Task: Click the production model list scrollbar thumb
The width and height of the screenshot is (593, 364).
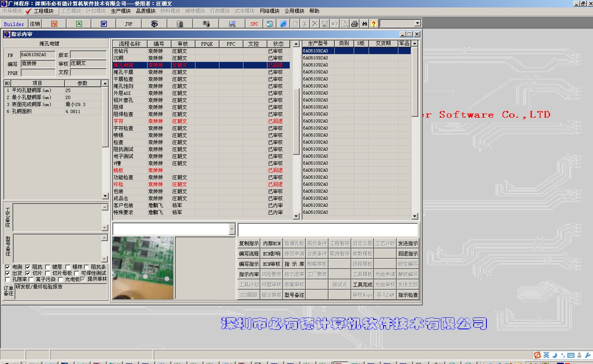Action: coord(415,82)
